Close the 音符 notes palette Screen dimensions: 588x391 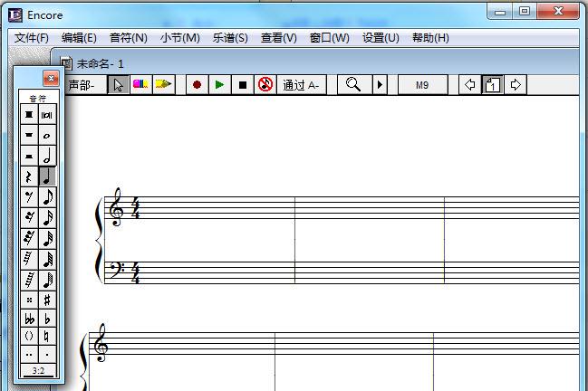[51, 78]
